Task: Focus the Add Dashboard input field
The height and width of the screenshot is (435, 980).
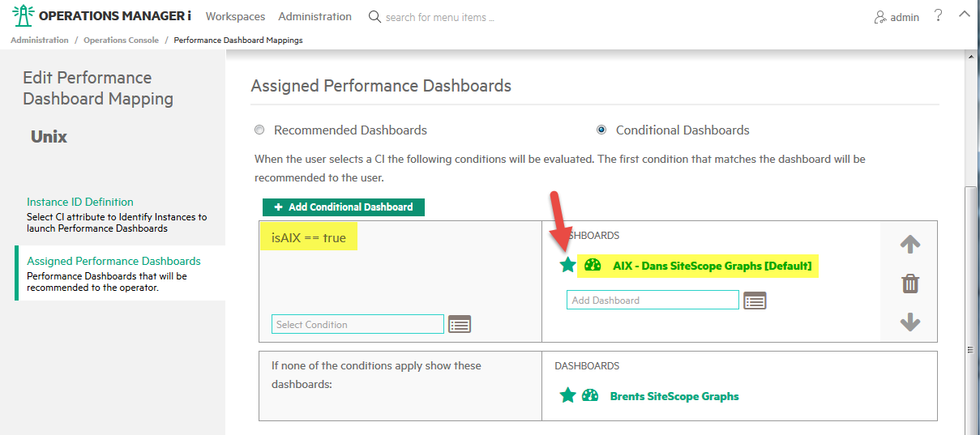Action: pos(653,300)
